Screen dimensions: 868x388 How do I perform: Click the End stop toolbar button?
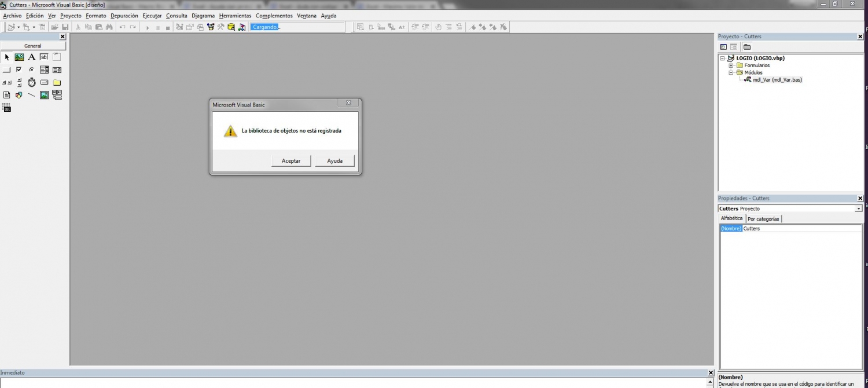coord(168,27)
